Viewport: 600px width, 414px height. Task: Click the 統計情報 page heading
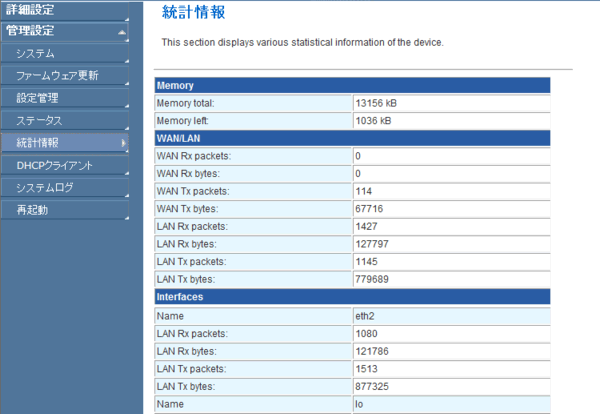pos(193,12)
